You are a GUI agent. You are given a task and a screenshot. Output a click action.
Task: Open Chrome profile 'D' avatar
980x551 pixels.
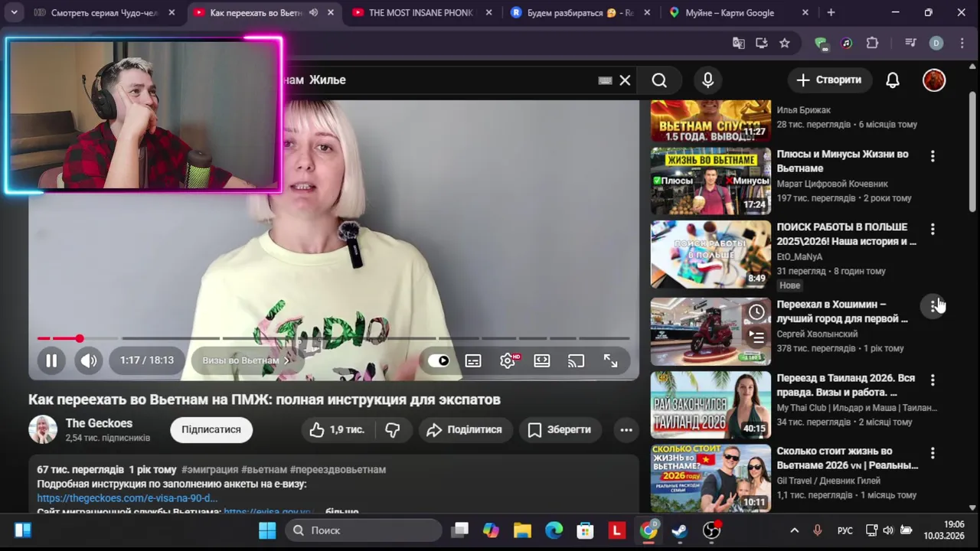click(x=936, y=44)
